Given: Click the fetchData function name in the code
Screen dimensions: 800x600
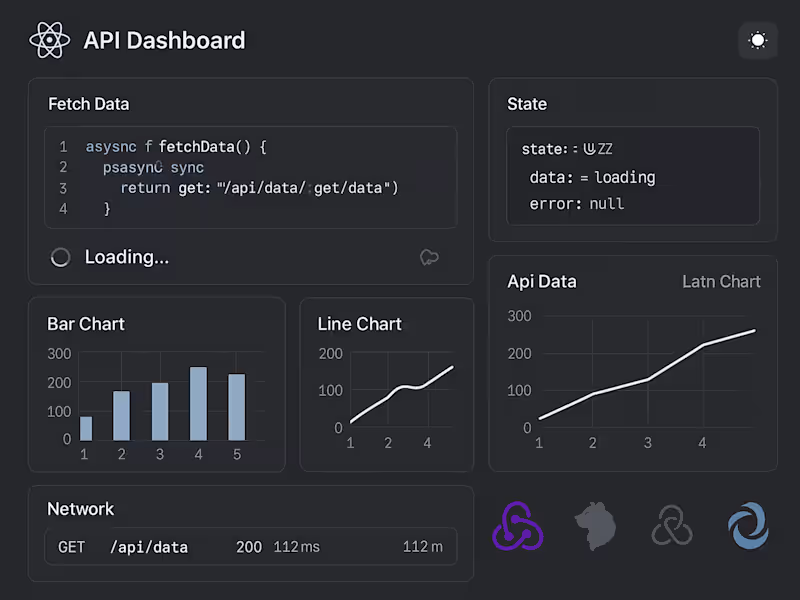Looking at the screenshot, I should click(198, 146).
